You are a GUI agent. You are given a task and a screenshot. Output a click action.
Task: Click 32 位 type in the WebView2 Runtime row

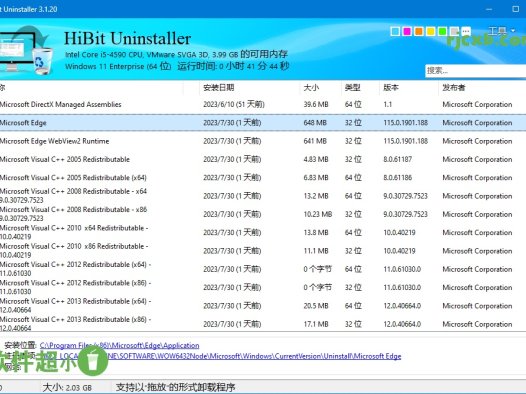click(353, 141)
